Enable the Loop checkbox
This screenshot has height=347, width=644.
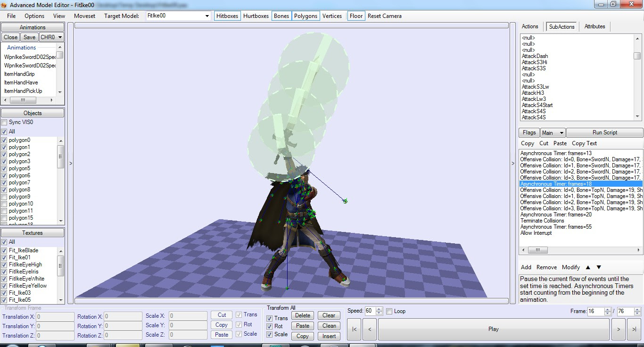(389, 312)
